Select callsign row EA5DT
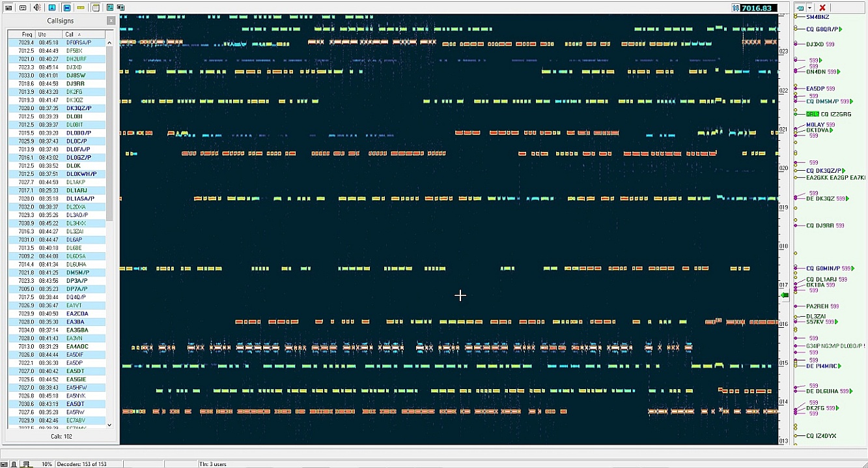868x468 pixels. (57, 371)
